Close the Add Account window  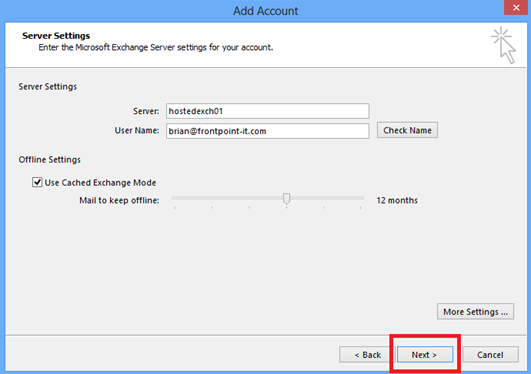(516, 7)
